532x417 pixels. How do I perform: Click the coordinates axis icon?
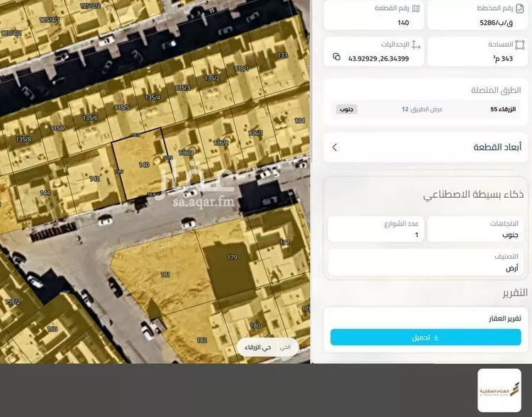[416, 45]
